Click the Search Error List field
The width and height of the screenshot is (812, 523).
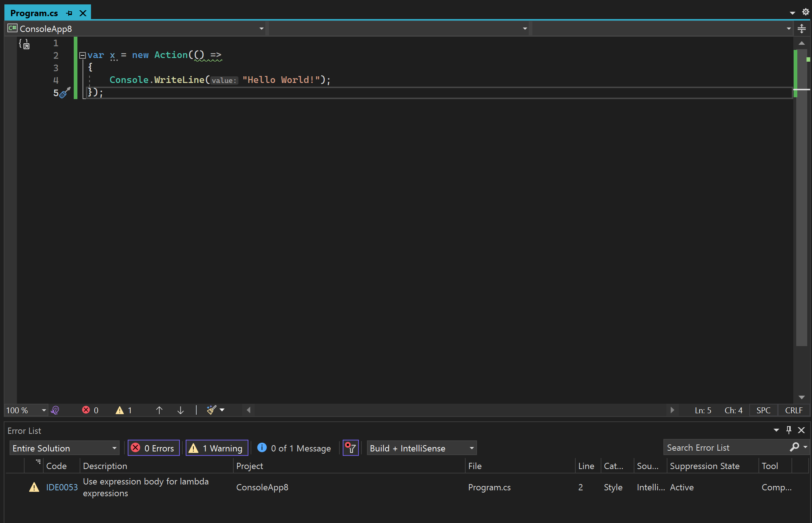click(x=726, y=447)
